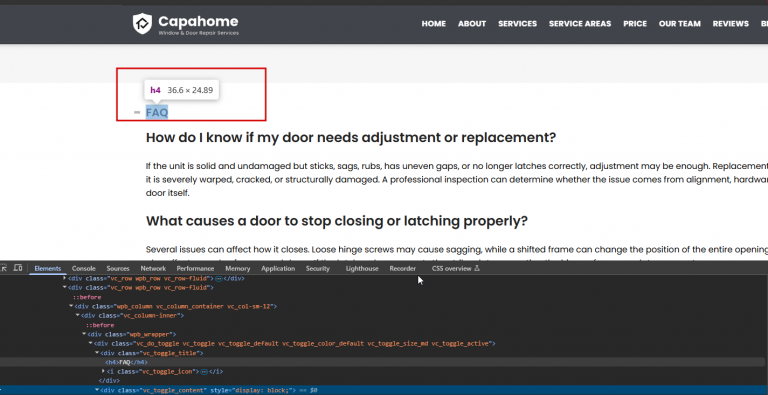Open the Memory tab
This screenshot has height=395, width=768.
[x=238, y=269]
